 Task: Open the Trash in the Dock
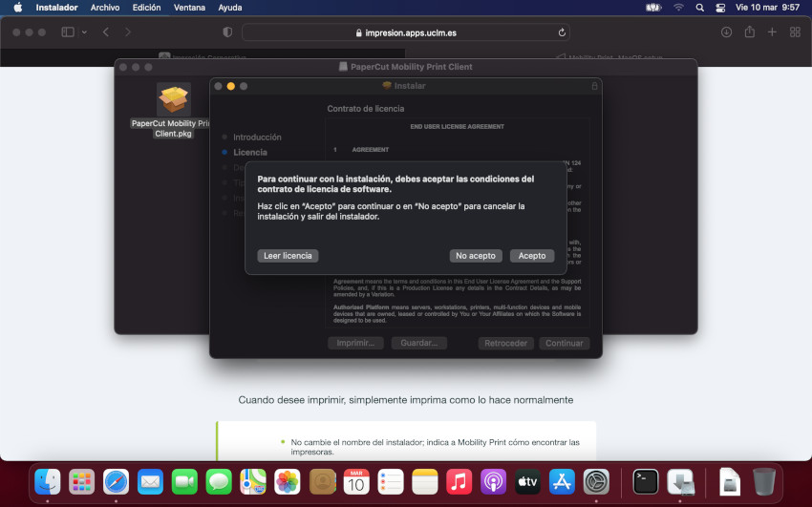tap(764, 482)
